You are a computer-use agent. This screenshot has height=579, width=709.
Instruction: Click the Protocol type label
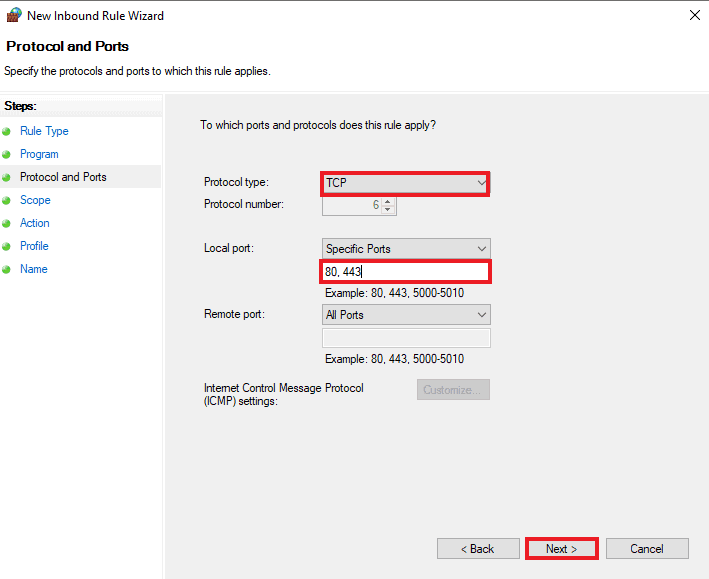[236, 182]
